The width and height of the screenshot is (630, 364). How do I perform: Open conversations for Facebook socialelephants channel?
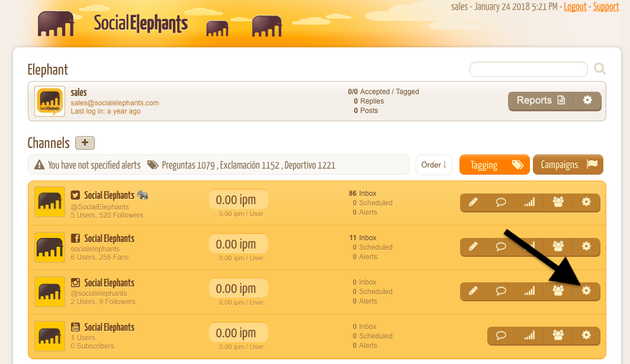[501, 247]
